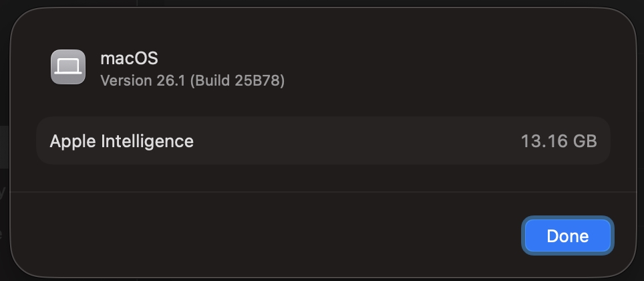644x281 pixels.
Task: Click the Version 26.1 label
Action: [143, 81]
